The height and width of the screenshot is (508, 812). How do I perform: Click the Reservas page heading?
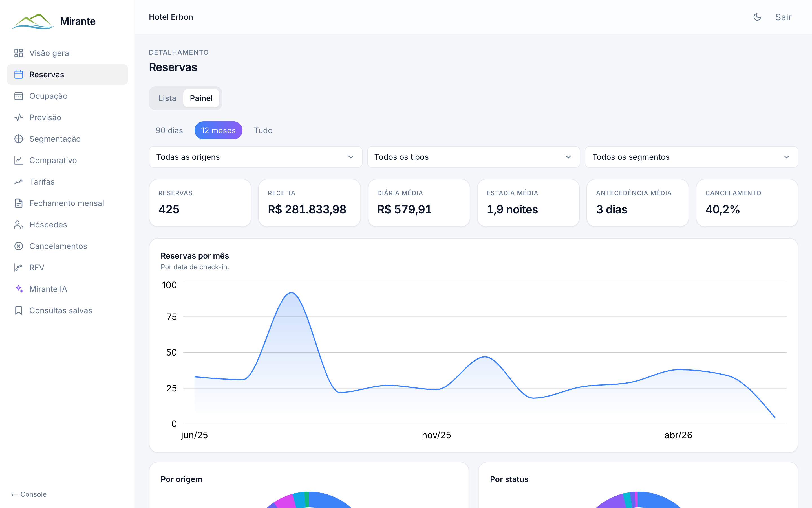pyautogui.click(x=173, y=67)
